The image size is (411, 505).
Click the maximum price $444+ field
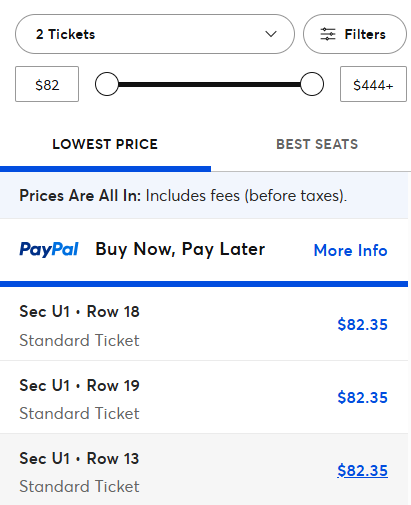point(373,84)
